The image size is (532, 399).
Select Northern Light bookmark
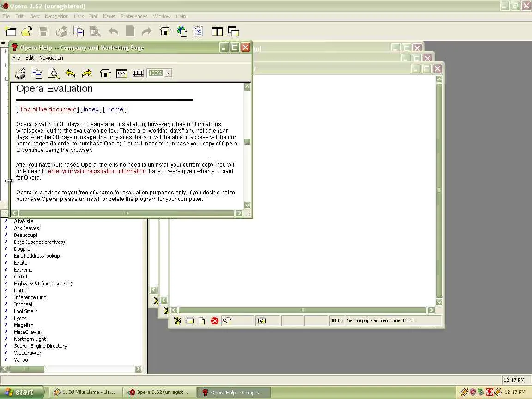tap(30, 339)
